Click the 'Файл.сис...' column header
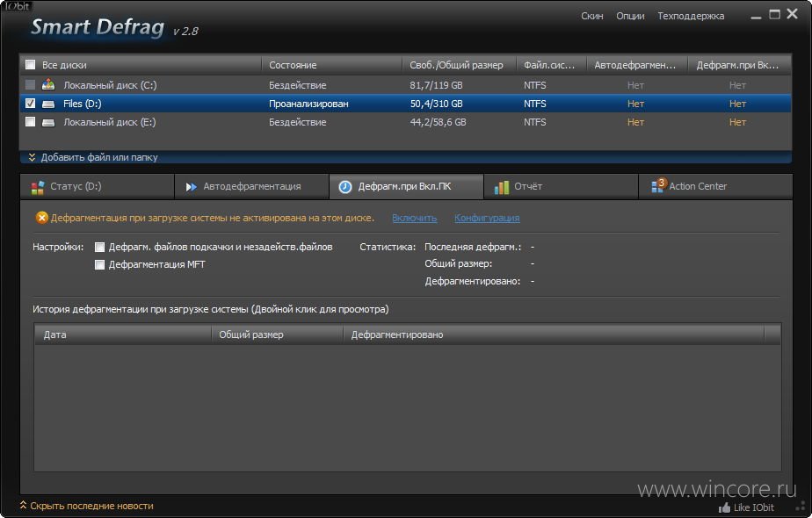The height and width of the screenshot is (518, 812). 551,65
